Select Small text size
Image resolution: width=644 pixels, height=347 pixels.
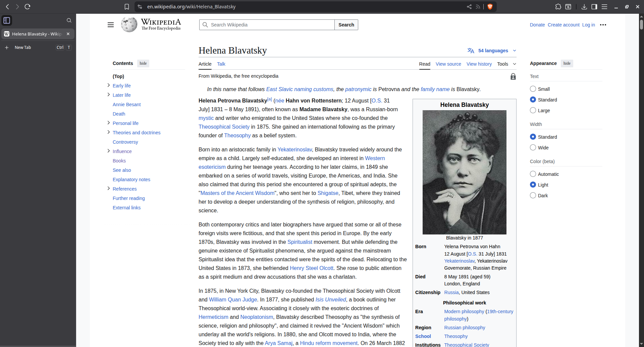pos(533,89)
